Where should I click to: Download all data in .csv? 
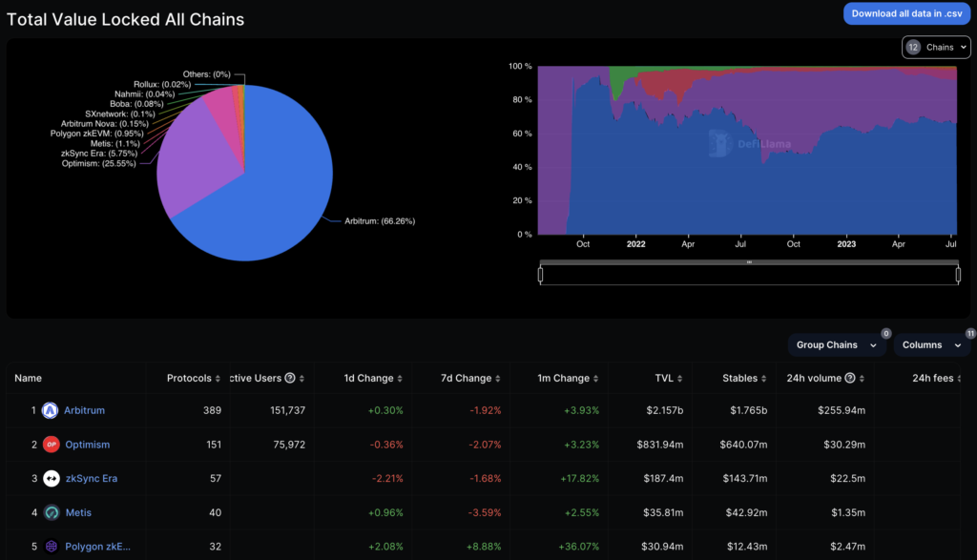[906, 13]
